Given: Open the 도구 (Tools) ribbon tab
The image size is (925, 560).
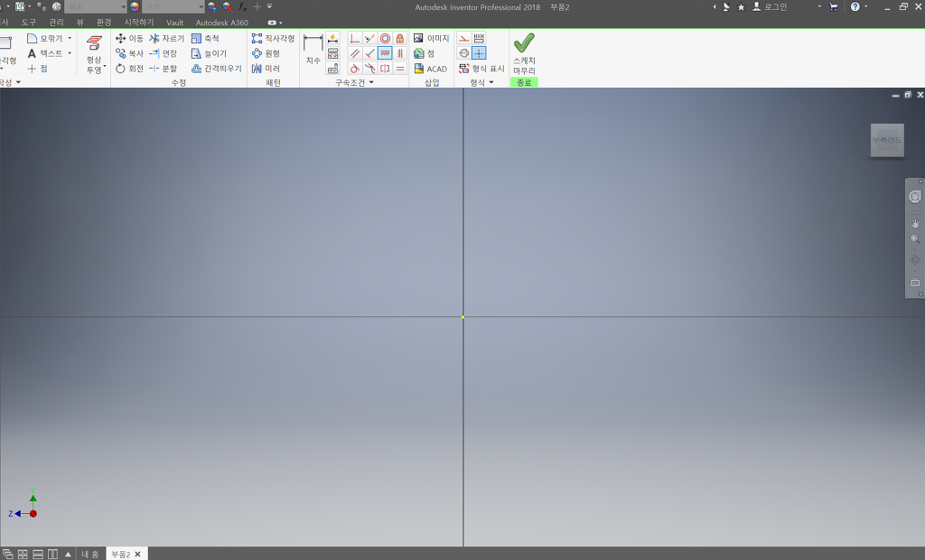Looking at the screenshot, I should click(x=28, y=23).
